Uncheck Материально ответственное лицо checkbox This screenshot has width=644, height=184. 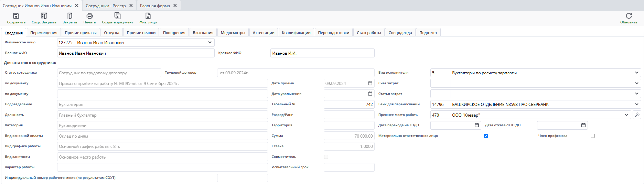coord(486,136)
